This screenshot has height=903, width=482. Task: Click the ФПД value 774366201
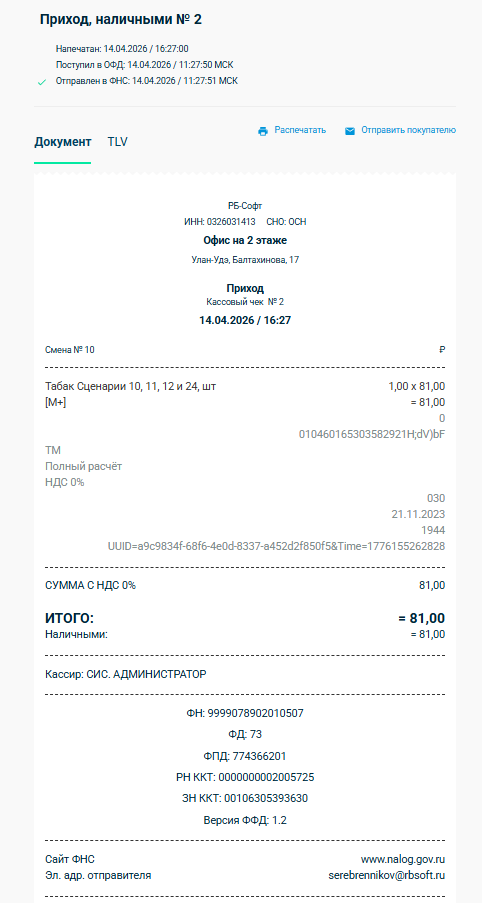(245, 756)
